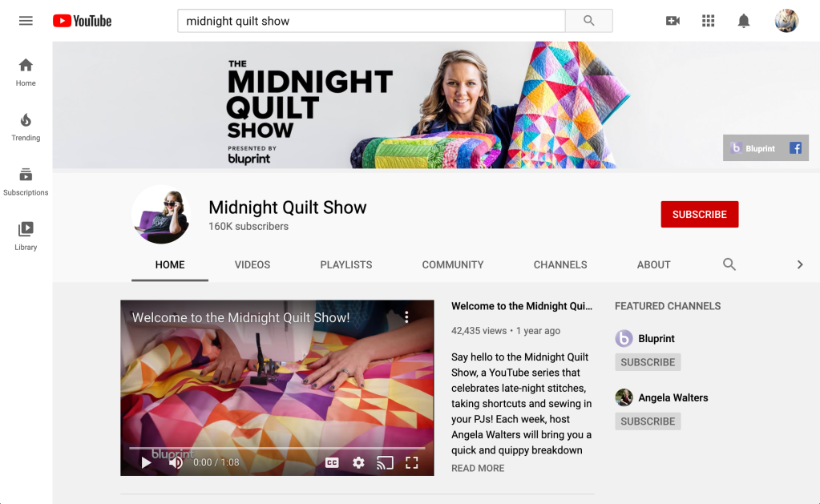Screen dimensions: 820x504
Task: Open Library in the sidebar
Action: tap(26, 236)
